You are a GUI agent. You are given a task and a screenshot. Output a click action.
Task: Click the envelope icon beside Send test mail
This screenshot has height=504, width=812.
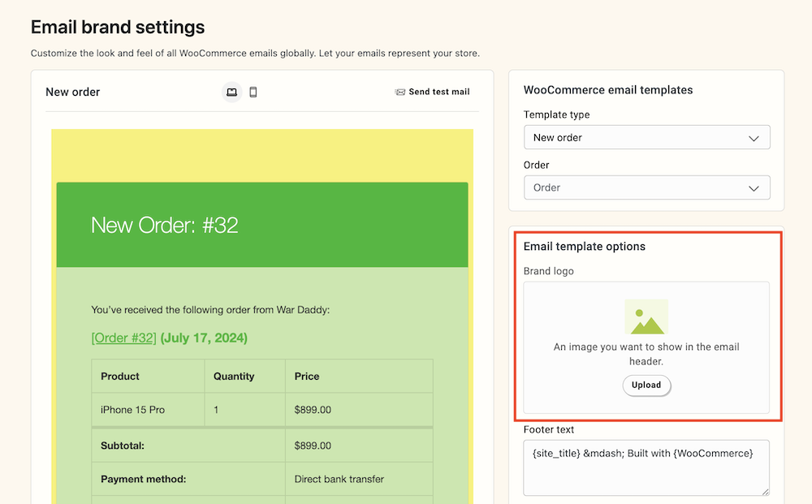coord(400,92)
